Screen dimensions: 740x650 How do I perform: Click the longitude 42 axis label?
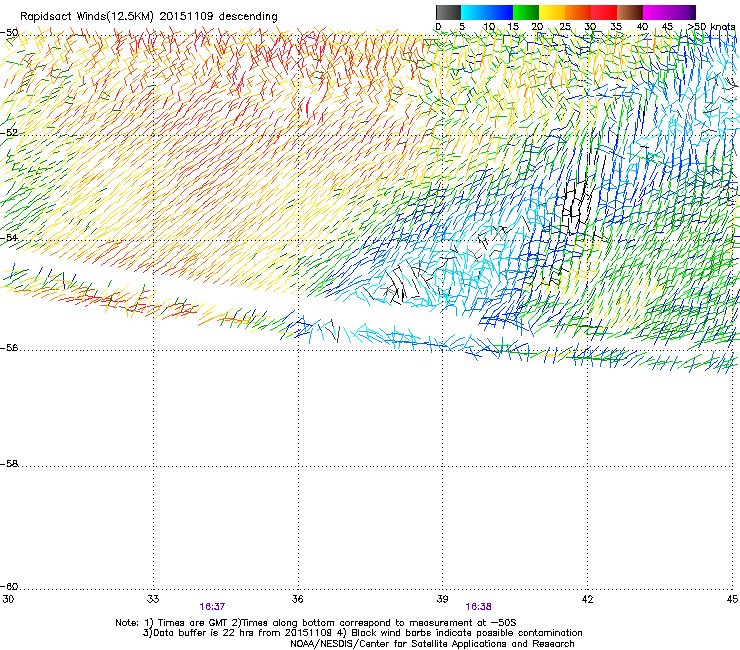point(587,599)
